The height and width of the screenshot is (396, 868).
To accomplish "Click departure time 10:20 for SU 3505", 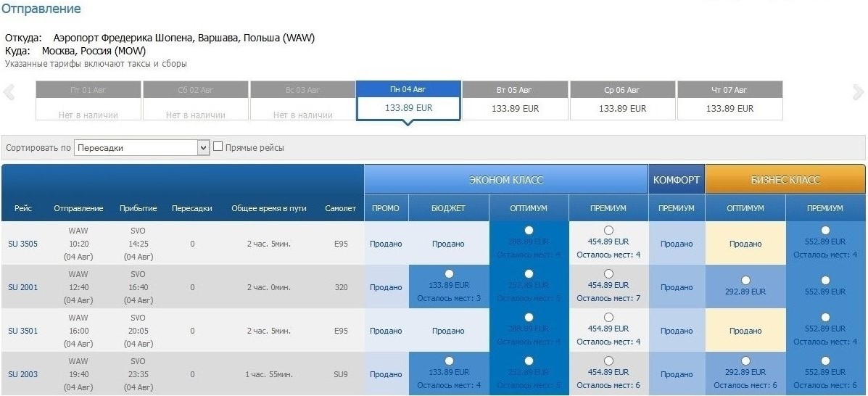I will [x=78, y=244].
